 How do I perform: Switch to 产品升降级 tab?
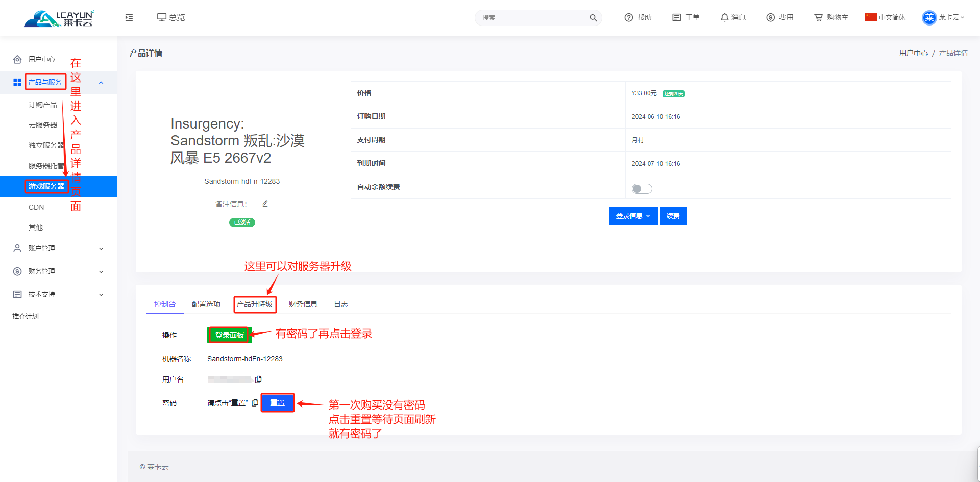pos(255,304)
